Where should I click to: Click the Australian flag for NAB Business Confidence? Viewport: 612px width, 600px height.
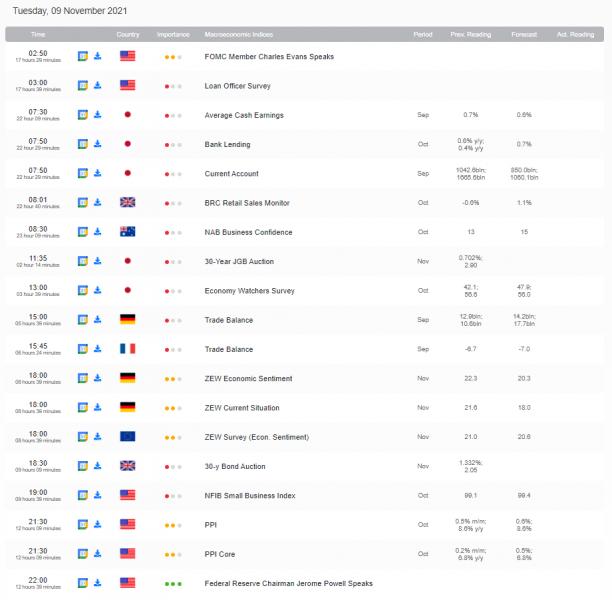[x=127, y=232]
